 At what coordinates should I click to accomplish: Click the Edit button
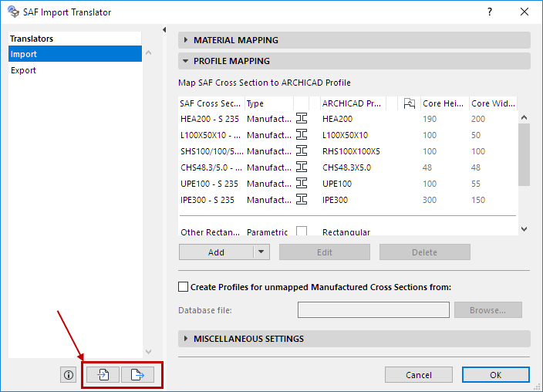click(325, 252)
